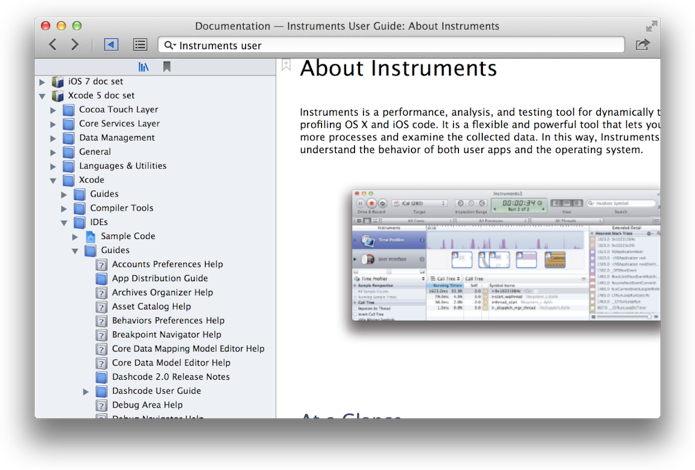Select the IDEs folder label

tap(99, 222)
